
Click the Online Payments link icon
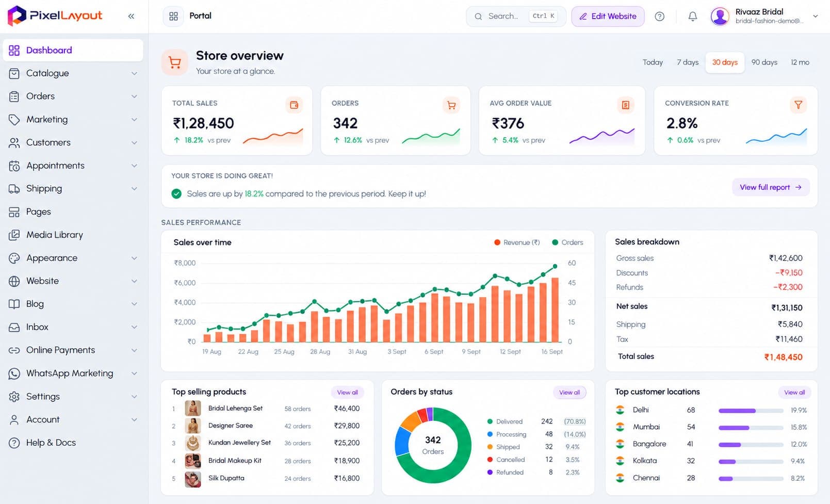click(14, 350)
